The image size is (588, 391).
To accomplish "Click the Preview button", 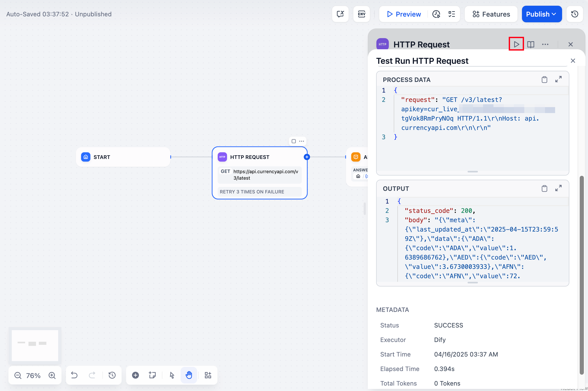I will coord(404,14).
